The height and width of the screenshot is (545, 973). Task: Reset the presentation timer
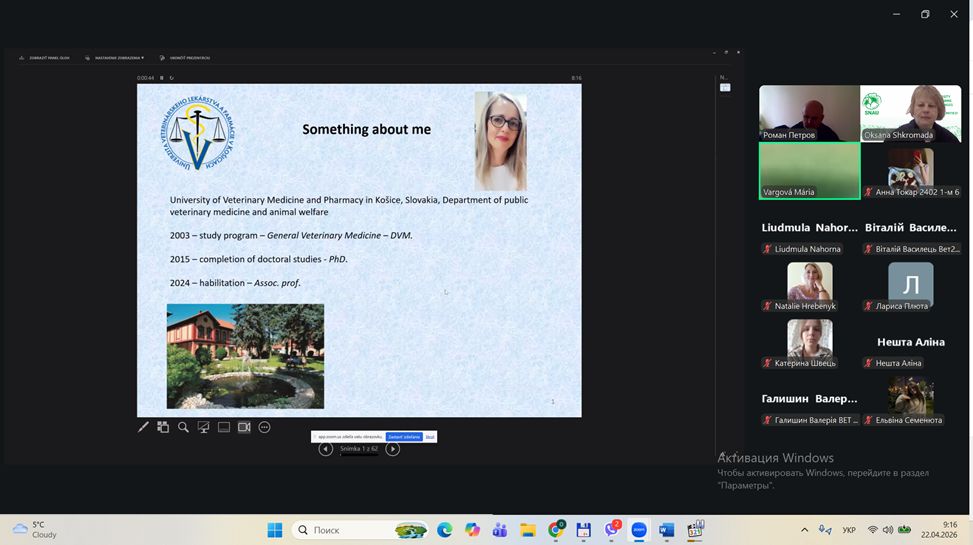(x=171, y=78)
